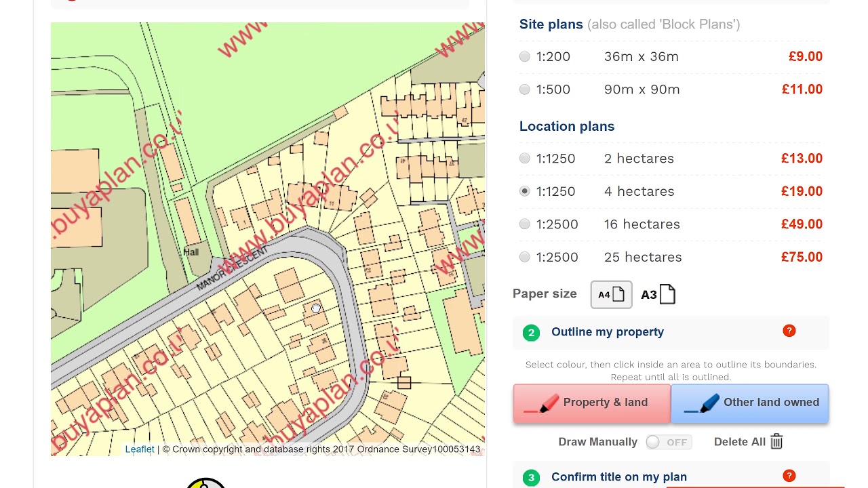Click the red marker pen icon
The height and width of the screenshot is (488, 868).
[x=542, y=405]
